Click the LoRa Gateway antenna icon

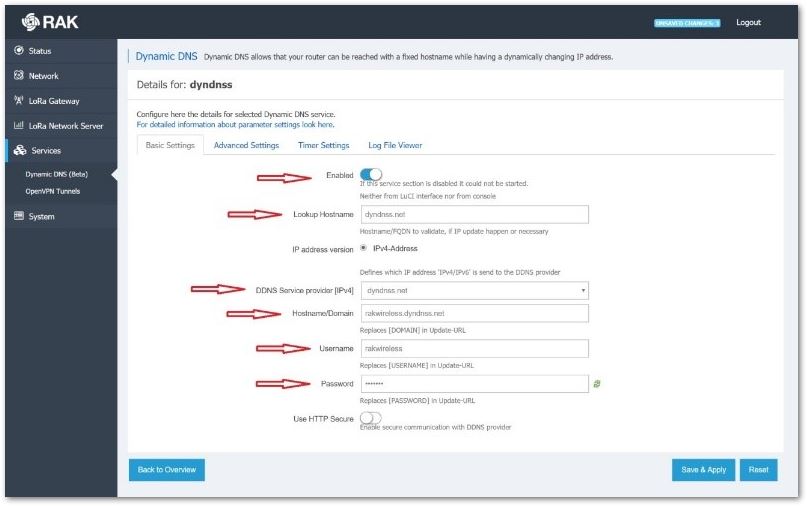coord(19,101)
